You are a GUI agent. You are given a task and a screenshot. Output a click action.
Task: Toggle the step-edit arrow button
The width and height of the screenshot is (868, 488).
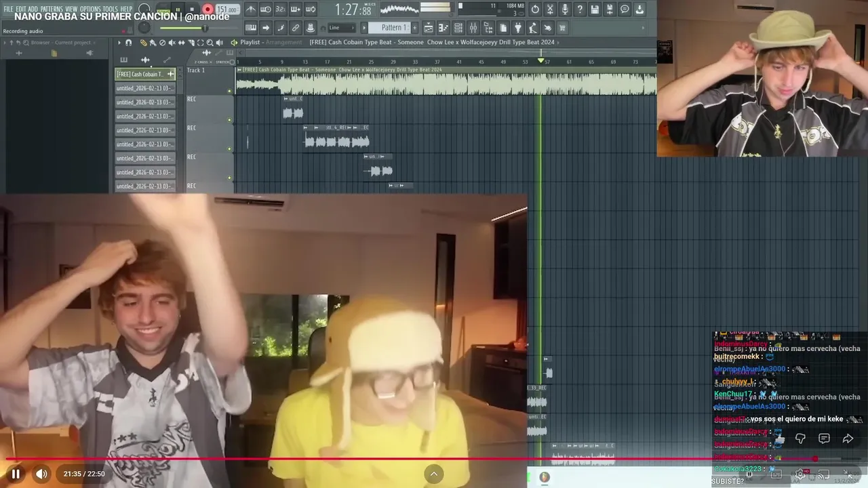point(266,28)
